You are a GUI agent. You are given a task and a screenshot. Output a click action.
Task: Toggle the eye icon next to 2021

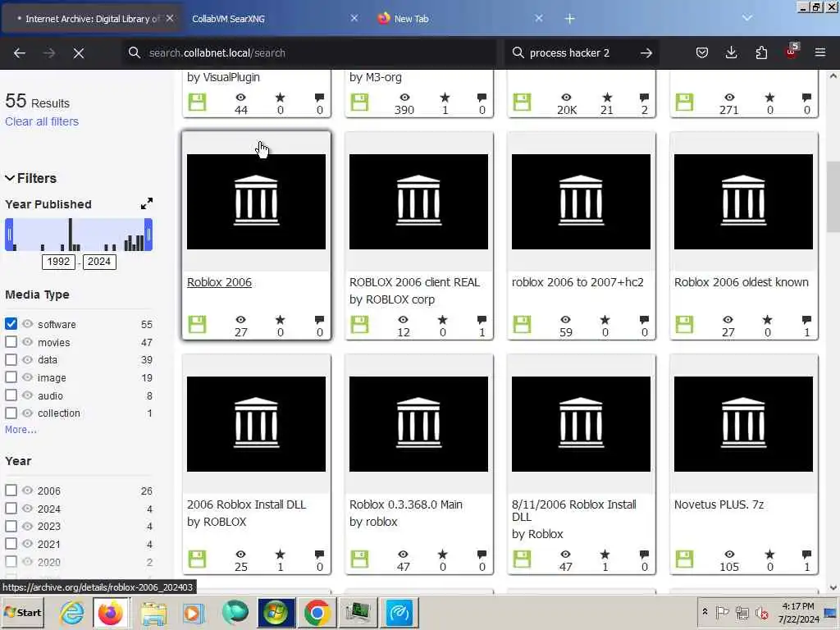click(x=27, y=544)
